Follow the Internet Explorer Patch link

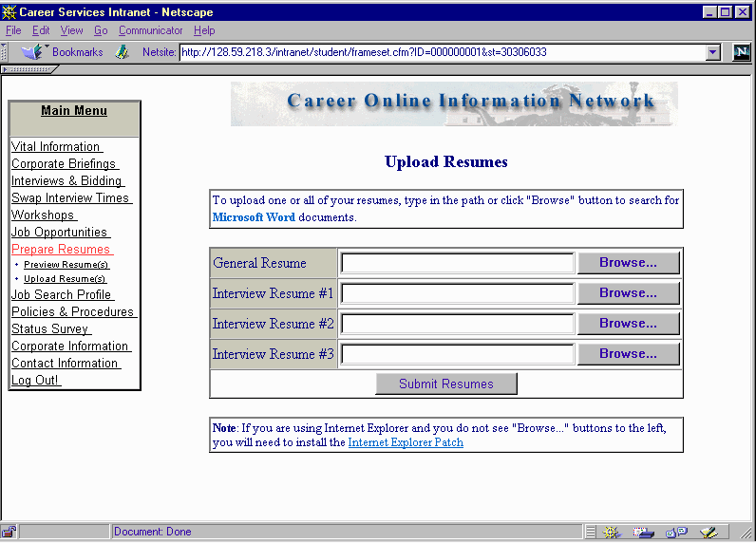pyautogui.click(x=406, y=442)
